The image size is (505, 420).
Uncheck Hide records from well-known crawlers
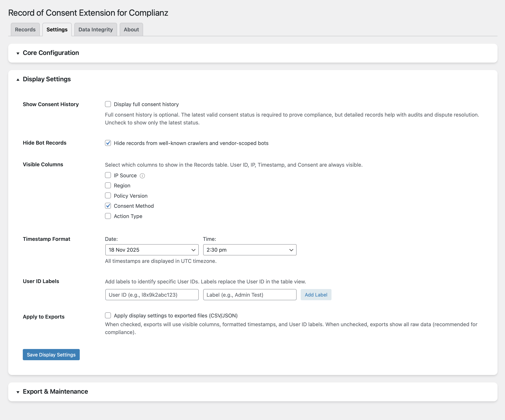pyautogui.click(x=108, y=143)
